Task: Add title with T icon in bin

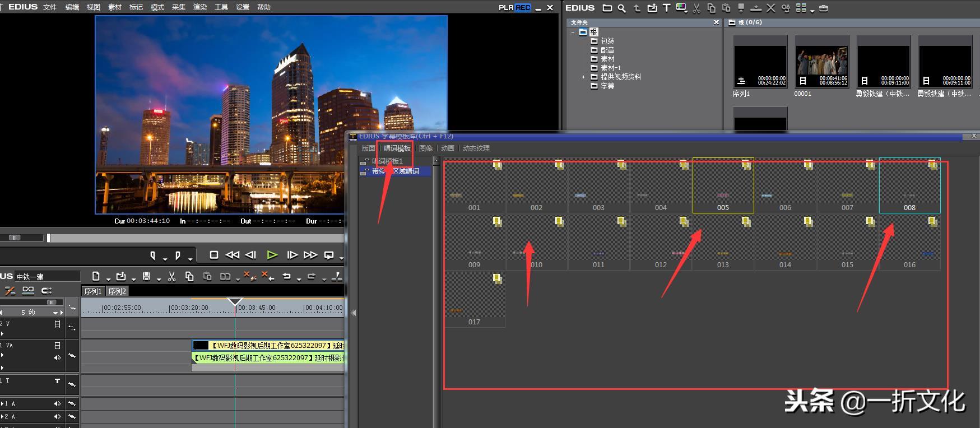Action: 666,8
